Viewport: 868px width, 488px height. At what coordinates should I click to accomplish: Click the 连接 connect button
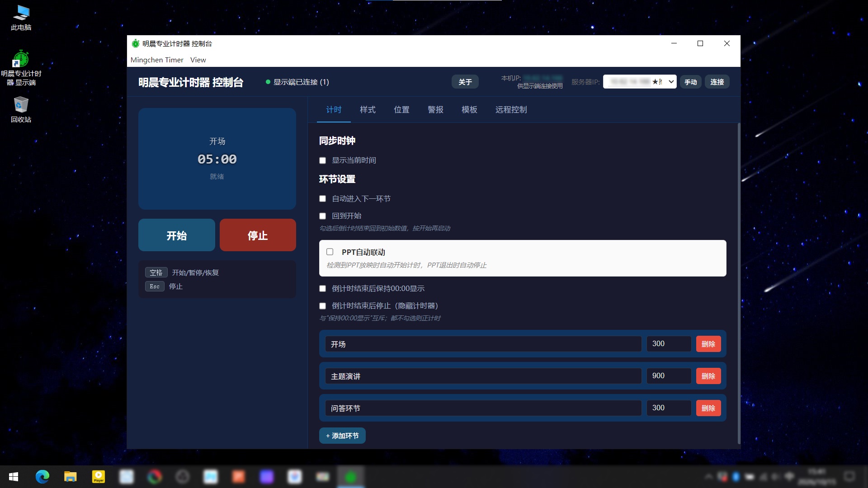tap(717, 82)
